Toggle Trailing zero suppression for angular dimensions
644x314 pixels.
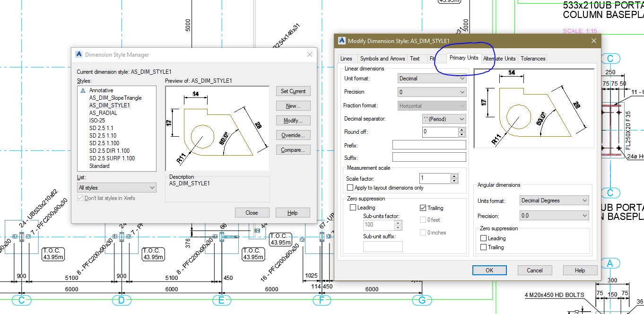(x=483, y=247)
